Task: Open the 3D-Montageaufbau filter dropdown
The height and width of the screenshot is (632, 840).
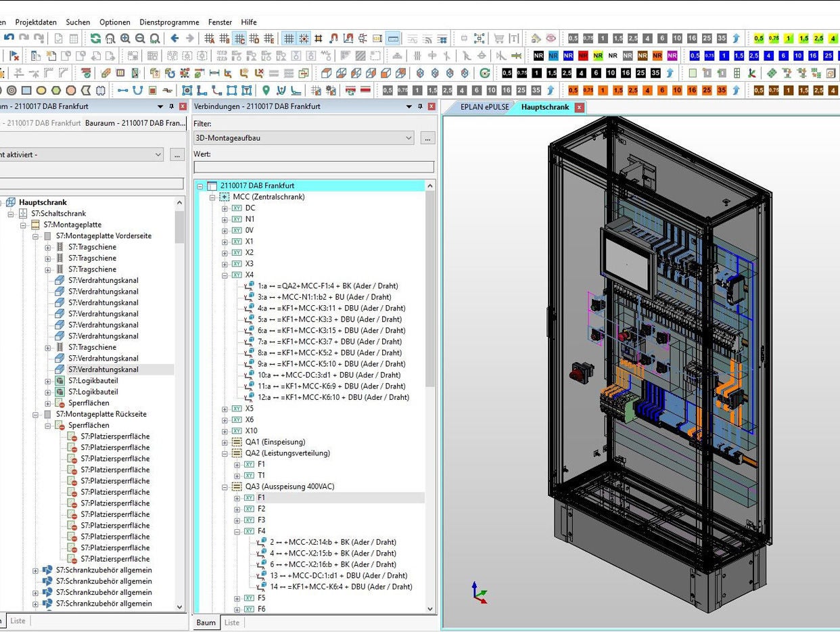Action: (409, 137)
